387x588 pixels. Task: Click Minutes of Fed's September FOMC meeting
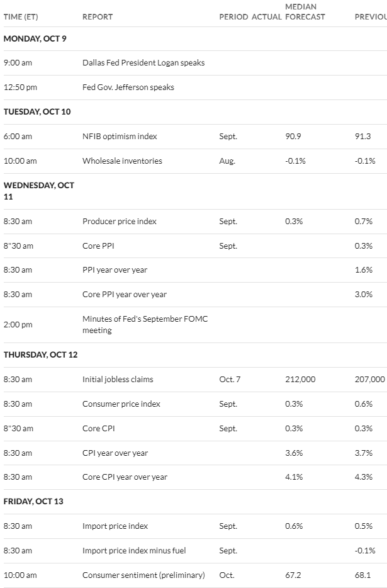point(145,324)
